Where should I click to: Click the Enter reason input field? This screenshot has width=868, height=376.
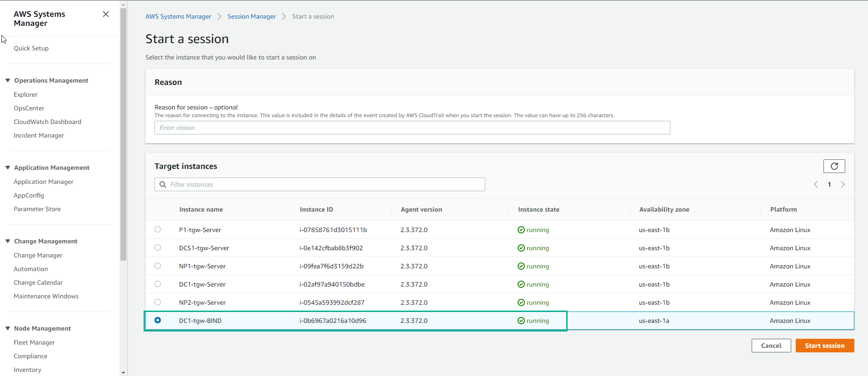click(412, 128)
